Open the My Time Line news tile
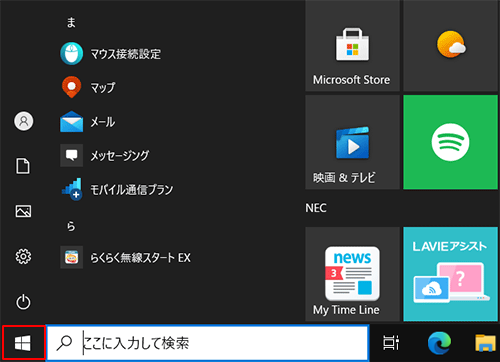Viewport: 500px width, 362px height. pyautogui.click(x=352, y=274)
